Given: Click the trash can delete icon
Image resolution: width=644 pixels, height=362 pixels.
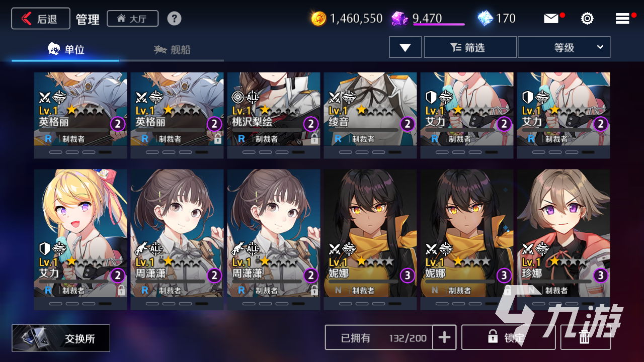Looking at the screenshot, I should coord(585,337).
